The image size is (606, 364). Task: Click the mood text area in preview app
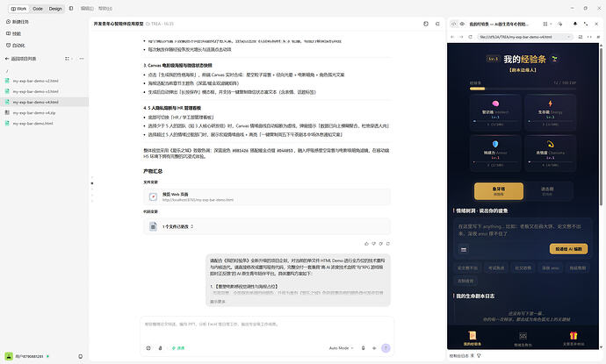pyautogui.click(x=522, y=230)
